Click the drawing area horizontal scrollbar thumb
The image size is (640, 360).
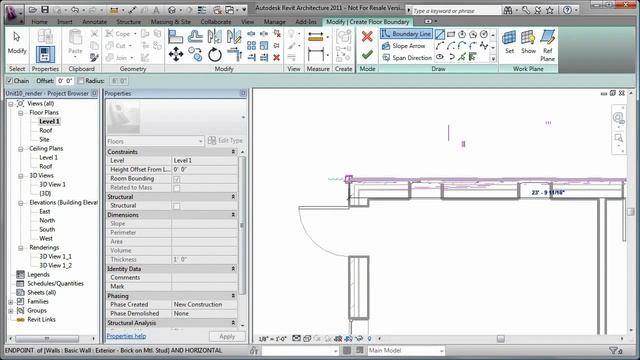(x=501, y=339)
